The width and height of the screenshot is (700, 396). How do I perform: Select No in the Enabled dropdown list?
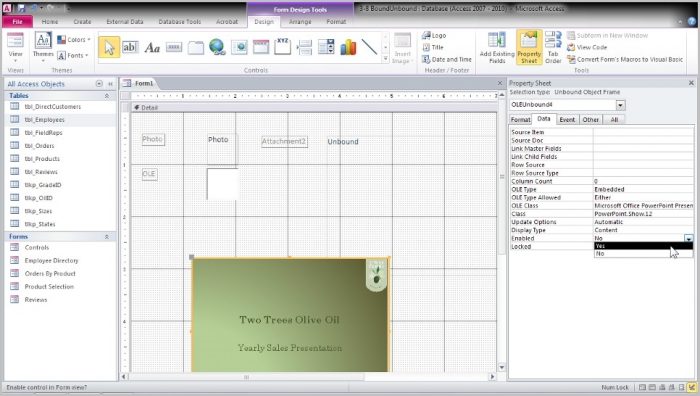tap(643, 253)
